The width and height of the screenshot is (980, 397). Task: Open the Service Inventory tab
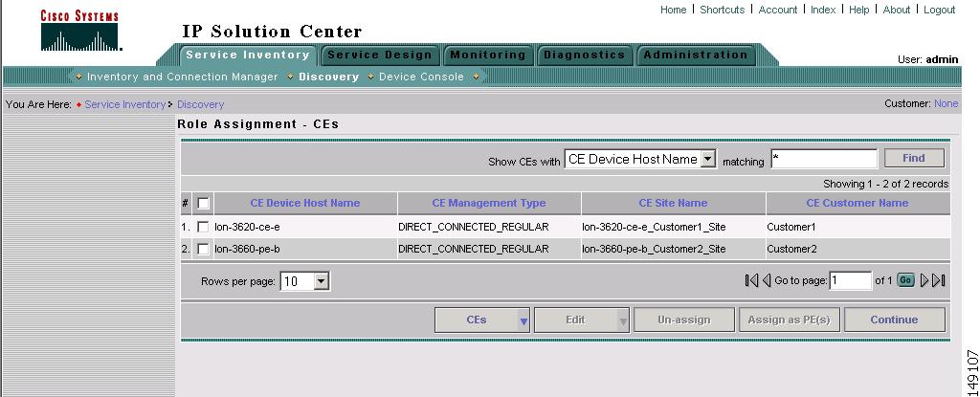coord(248,55)
